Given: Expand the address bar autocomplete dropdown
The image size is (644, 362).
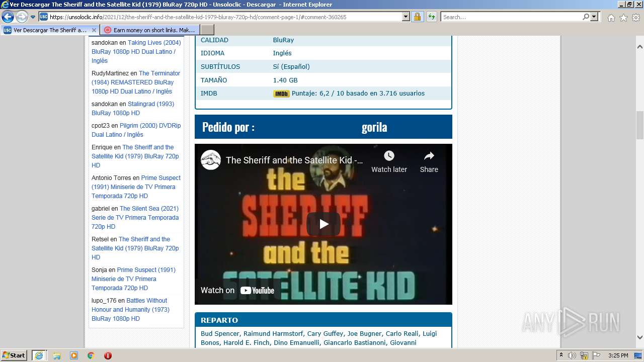Looking at the screenshot, I should [406, 17].
